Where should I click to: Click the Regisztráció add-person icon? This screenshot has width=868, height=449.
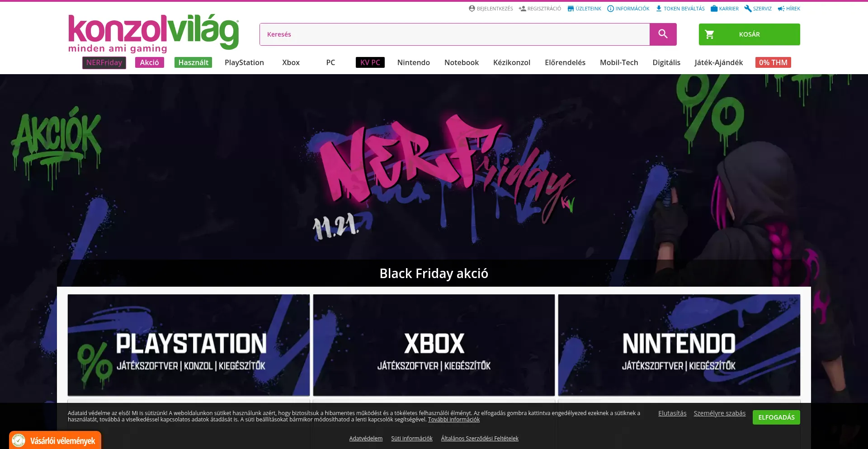click(522, 9)
